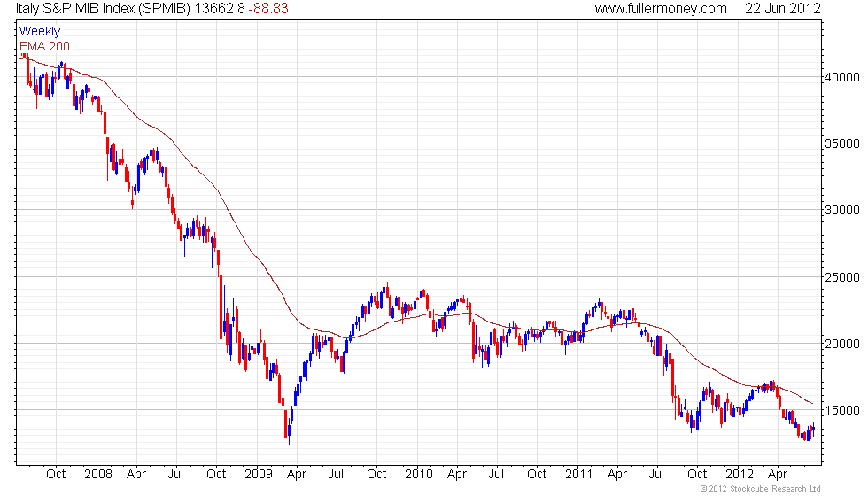Click the Oct label just before 2010
Viewport: 868px width, 496px height.
click(x=376, y=475)
